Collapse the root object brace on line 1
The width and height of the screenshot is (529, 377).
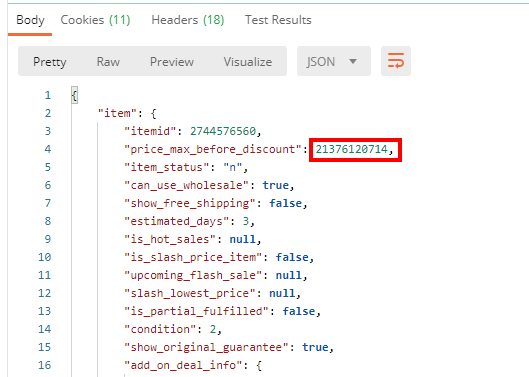point(75,96)
